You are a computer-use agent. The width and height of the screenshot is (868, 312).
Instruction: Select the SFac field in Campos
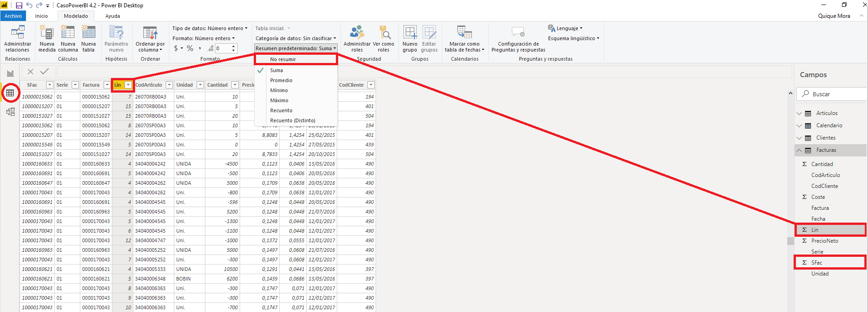pos(830,263)
